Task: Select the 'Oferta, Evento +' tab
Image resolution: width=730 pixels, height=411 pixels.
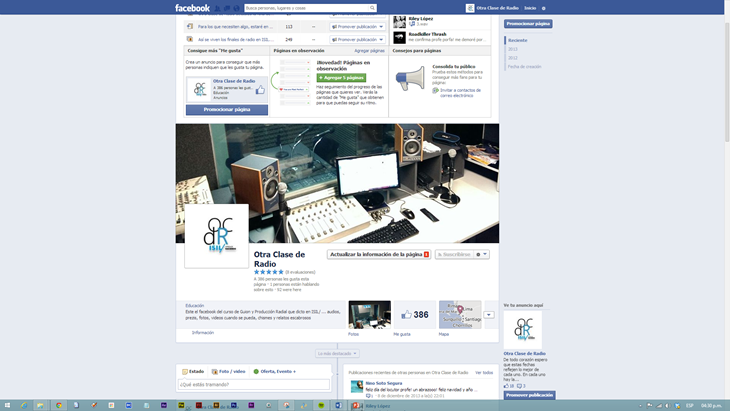Action: click(275, 371)
